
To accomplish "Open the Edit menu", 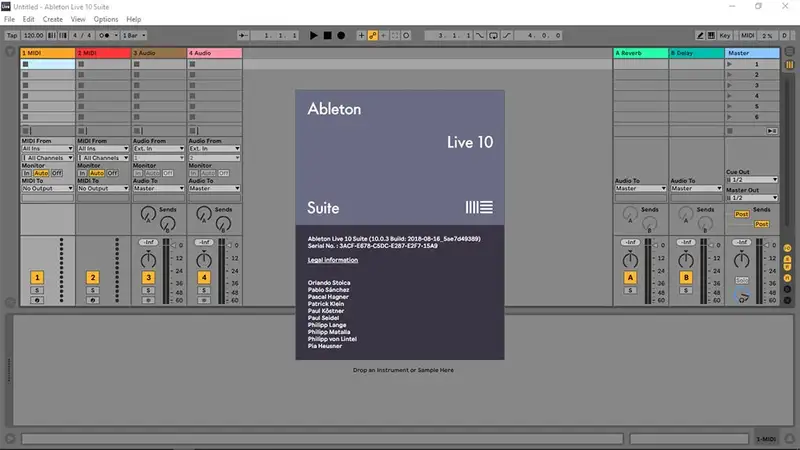I will tap(29, 19).
